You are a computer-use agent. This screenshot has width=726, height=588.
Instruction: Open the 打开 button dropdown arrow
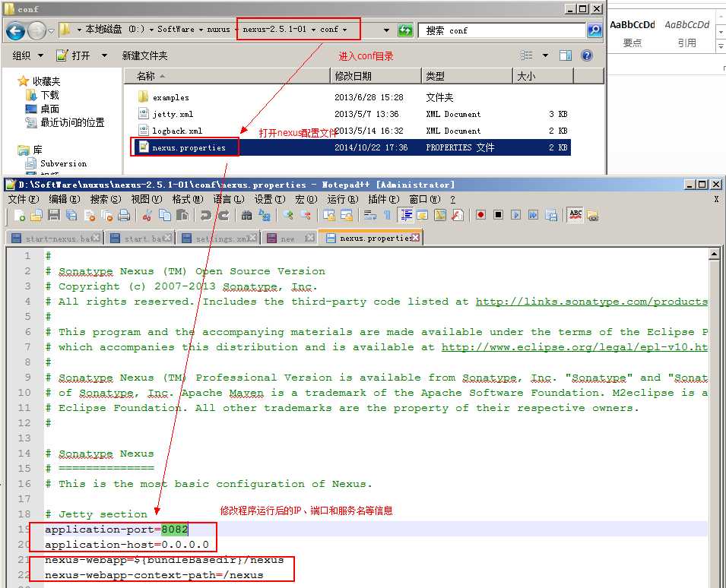click(x=105, y=55)
